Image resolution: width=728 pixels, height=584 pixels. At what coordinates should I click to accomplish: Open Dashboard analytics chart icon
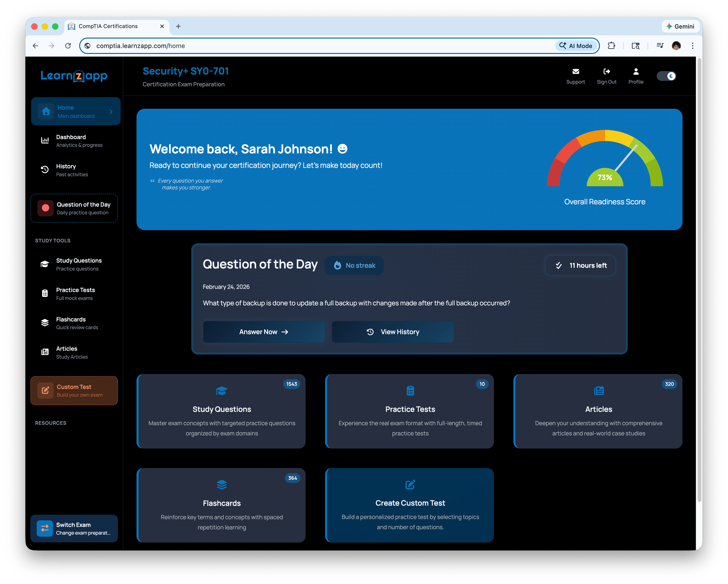45,140
